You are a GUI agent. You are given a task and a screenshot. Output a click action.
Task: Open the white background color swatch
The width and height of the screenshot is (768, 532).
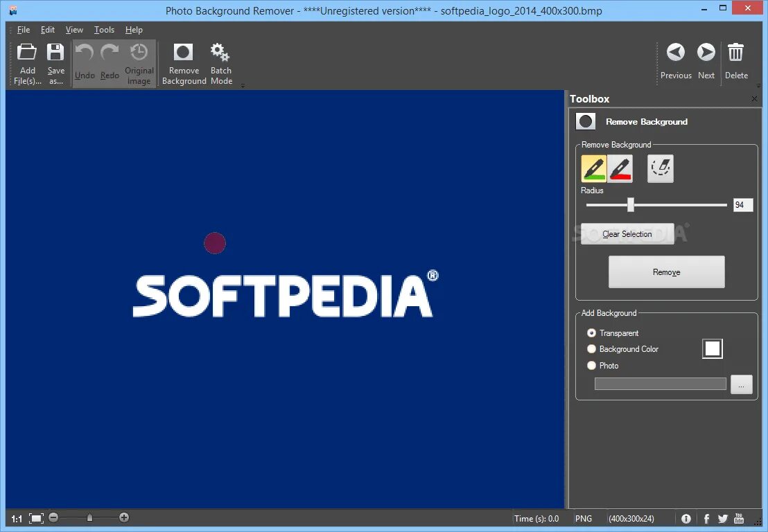[712, 349]
